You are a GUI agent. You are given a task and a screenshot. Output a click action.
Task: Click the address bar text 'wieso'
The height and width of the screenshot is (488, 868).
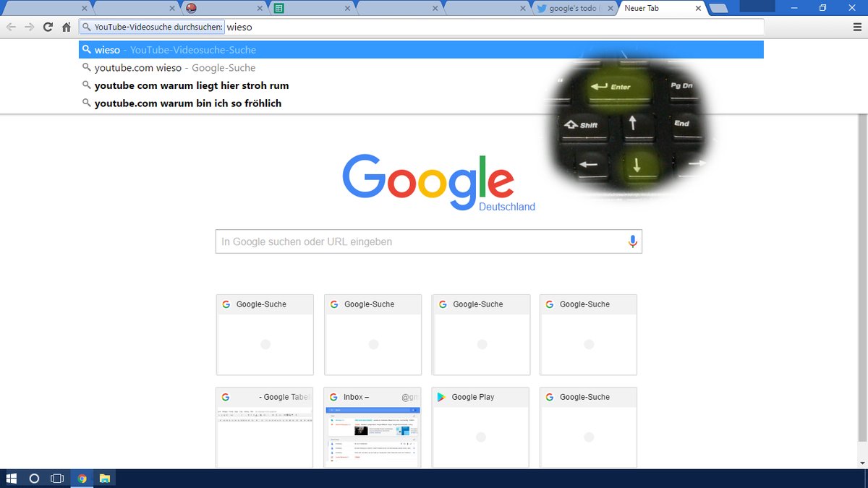pos(239,27)
